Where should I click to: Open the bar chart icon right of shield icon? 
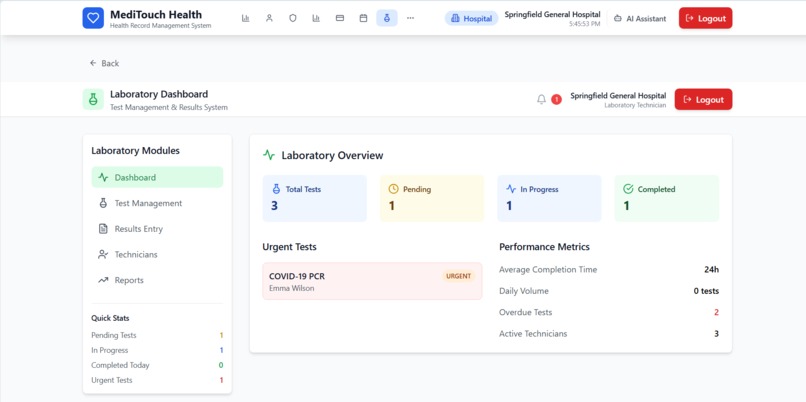point(316,18)
